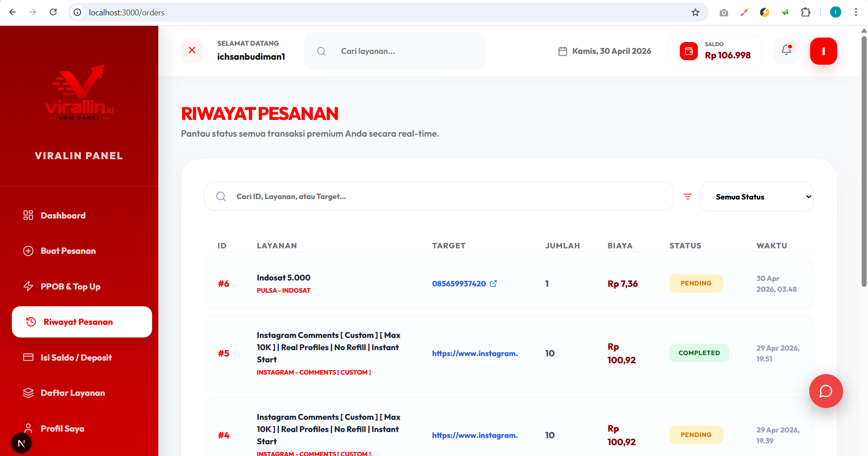Open Buat Pesanan menu item
868x456 pixels.
tap(68, 251)
